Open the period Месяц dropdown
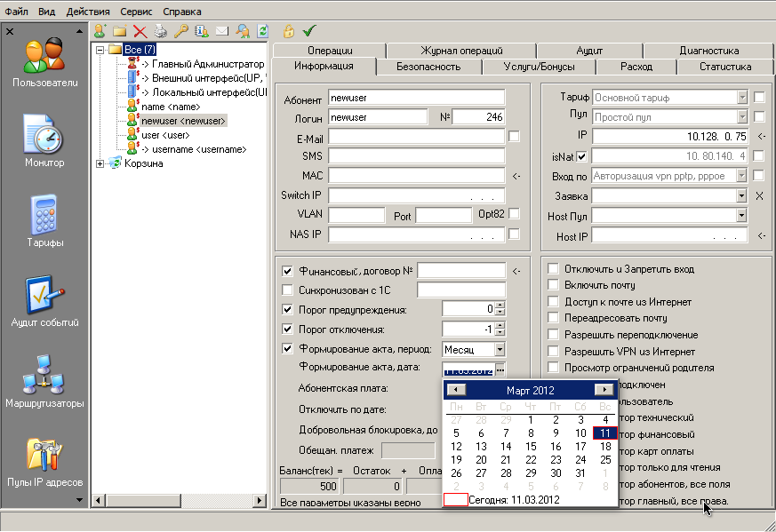The height and width of the screenshot is (532, 776). click(500, 350)
